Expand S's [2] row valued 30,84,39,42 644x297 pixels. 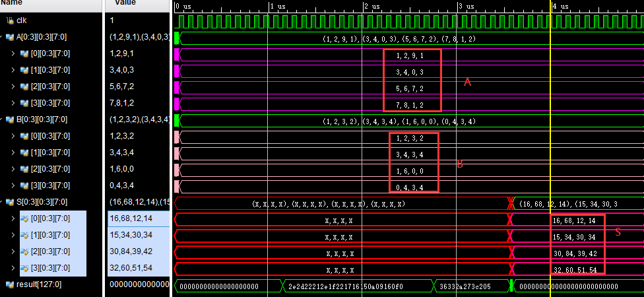(13, 251)
